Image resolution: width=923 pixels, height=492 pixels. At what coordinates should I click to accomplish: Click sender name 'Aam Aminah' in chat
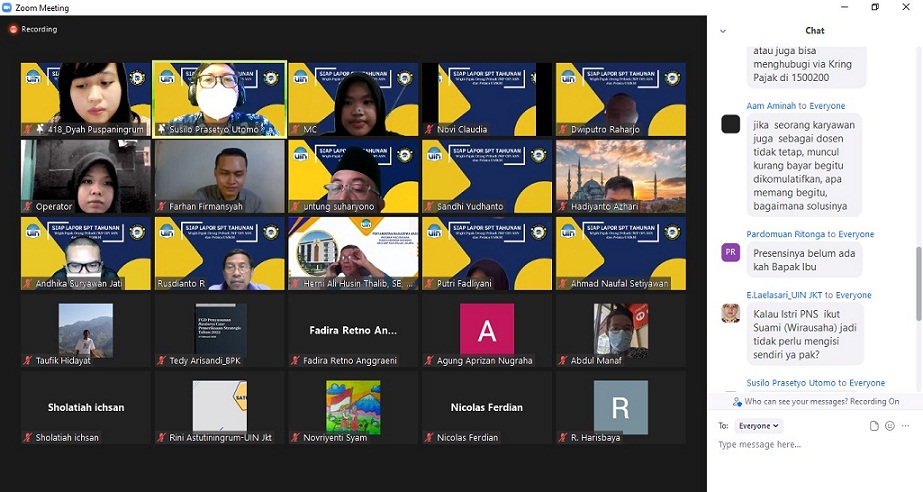(x=770, y=106)
